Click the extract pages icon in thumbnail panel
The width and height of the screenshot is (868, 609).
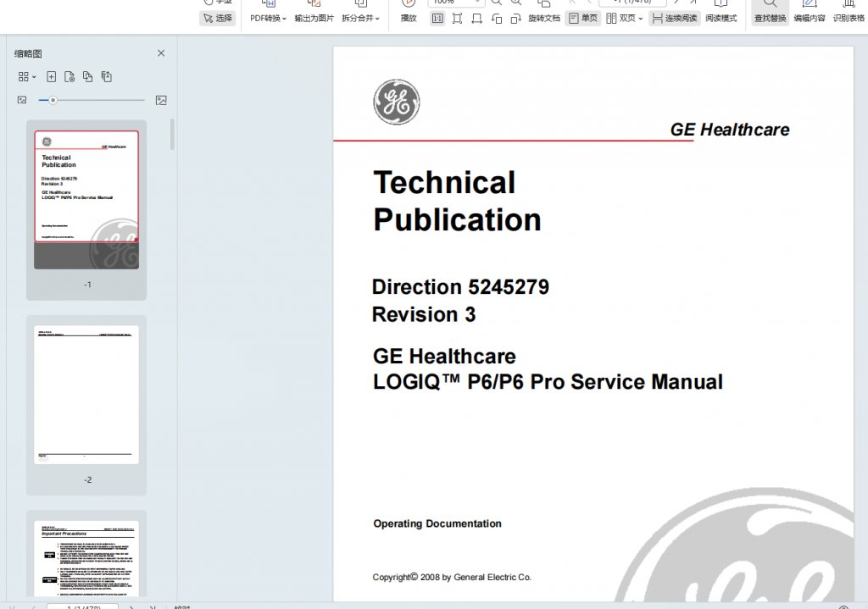coord(106,77)
